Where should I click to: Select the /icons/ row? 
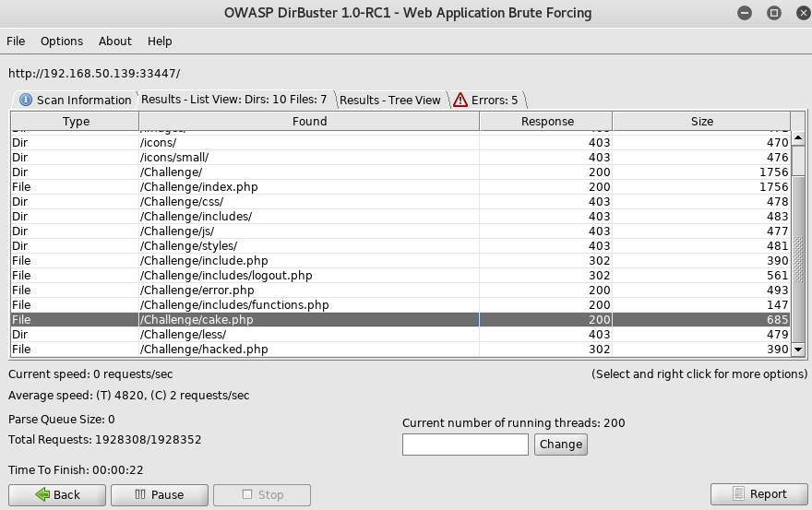pyautogui.click(x=400, y=142)
